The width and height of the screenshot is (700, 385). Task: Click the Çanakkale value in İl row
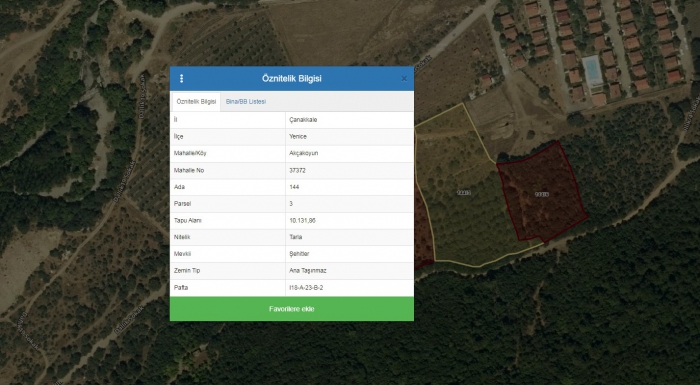303,120
